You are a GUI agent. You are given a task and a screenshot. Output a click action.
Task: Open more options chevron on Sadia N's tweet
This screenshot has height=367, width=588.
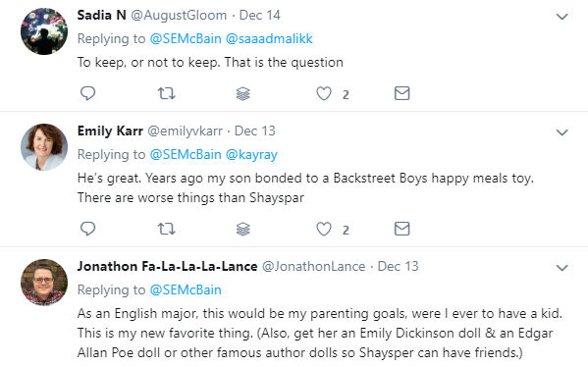coord(561,17)
